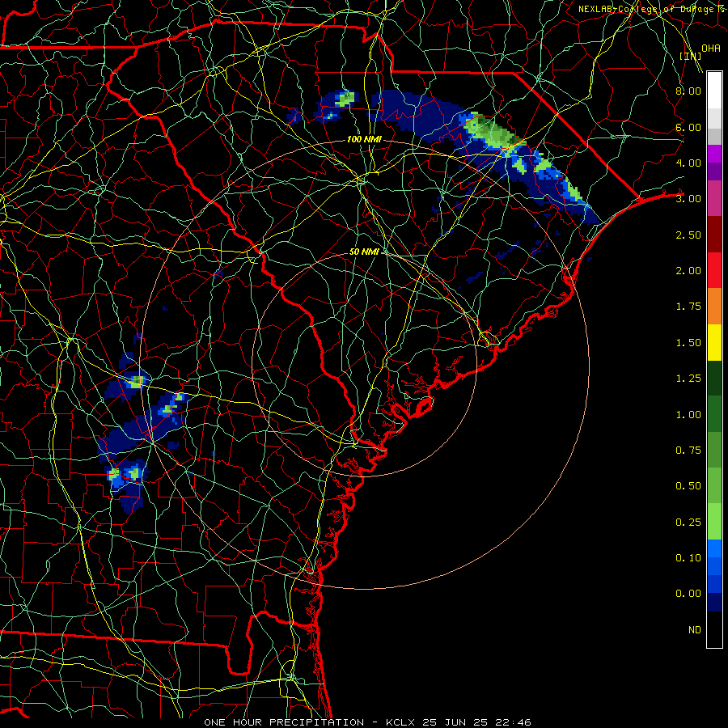728x728 pixels.
Task: Click the ONE HOUR PRECIPITATION title text
Action: click(x=284, y=722)
